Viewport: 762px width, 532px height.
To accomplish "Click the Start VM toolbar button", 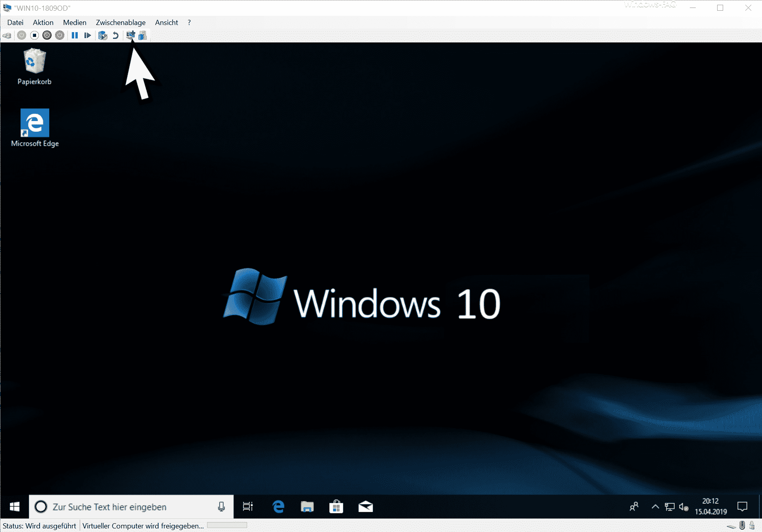I will click(22, 36).
